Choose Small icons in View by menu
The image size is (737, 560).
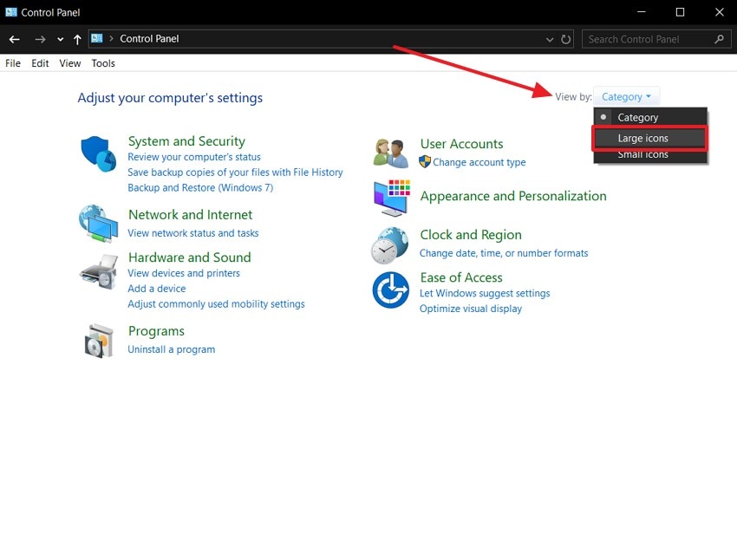pos(650,155)
